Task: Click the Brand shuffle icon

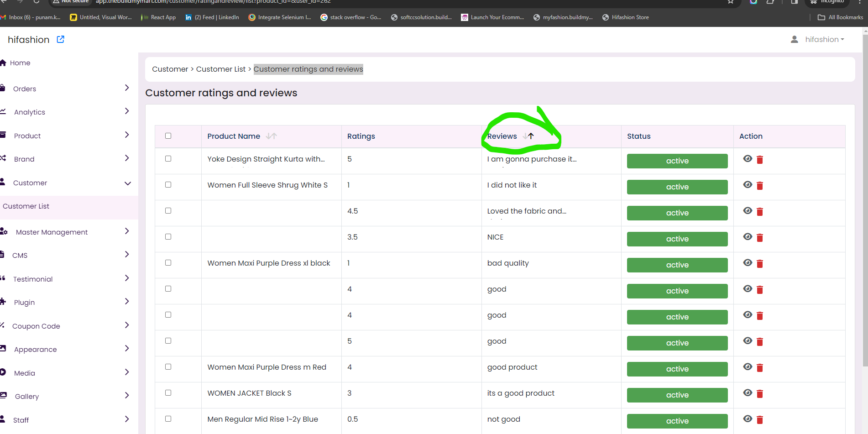Action: point(3,158)
